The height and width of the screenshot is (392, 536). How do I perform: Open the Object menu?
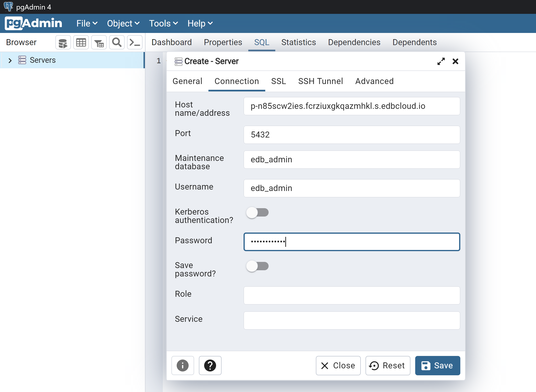123,23
